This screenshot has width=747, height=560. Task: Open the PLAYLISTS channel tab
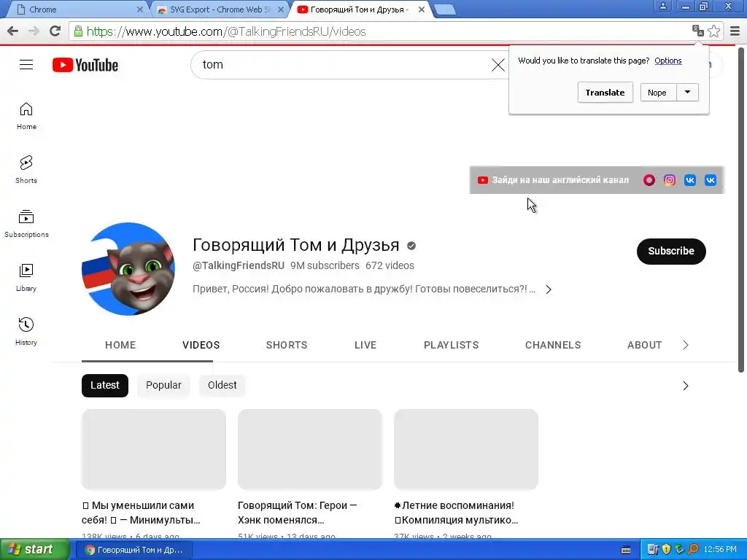(451, 345)
